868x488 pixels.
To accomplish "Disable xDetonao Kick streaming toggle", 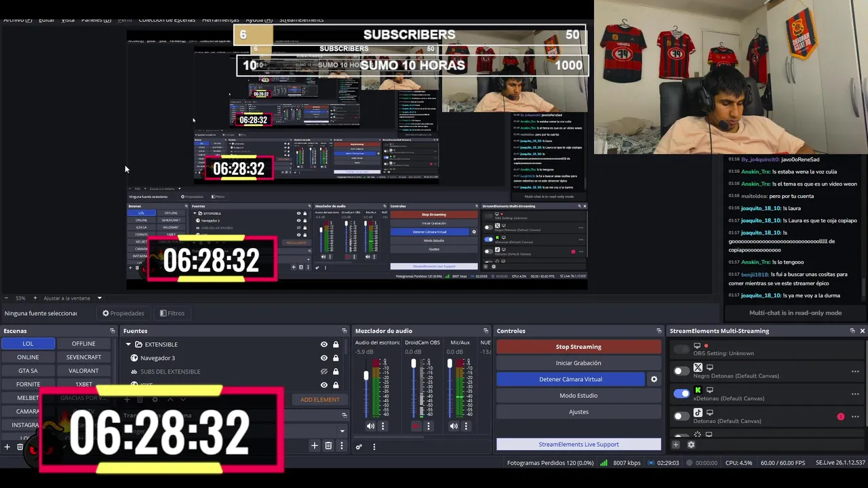I will [681, 393].
